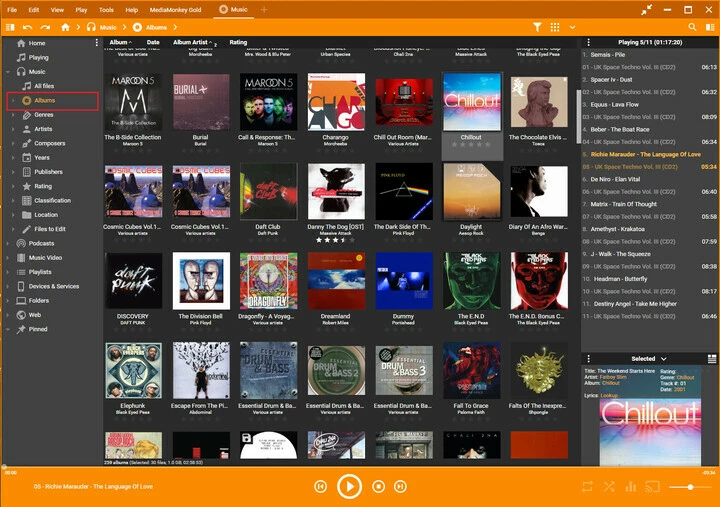
Task: Click the cast to device icon
Action: [x=652, y=486]
